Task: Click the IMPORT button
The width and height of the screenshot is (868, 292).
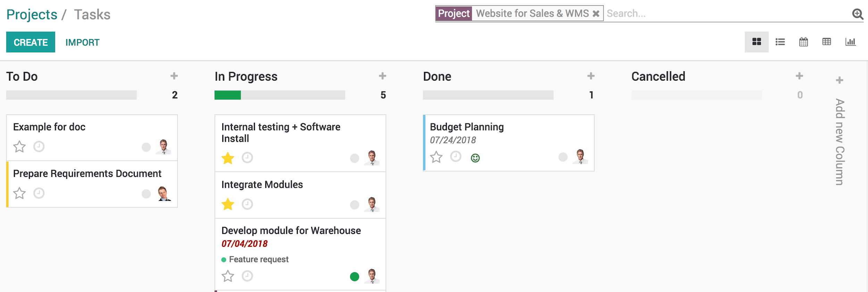Action: coord(82,42)
